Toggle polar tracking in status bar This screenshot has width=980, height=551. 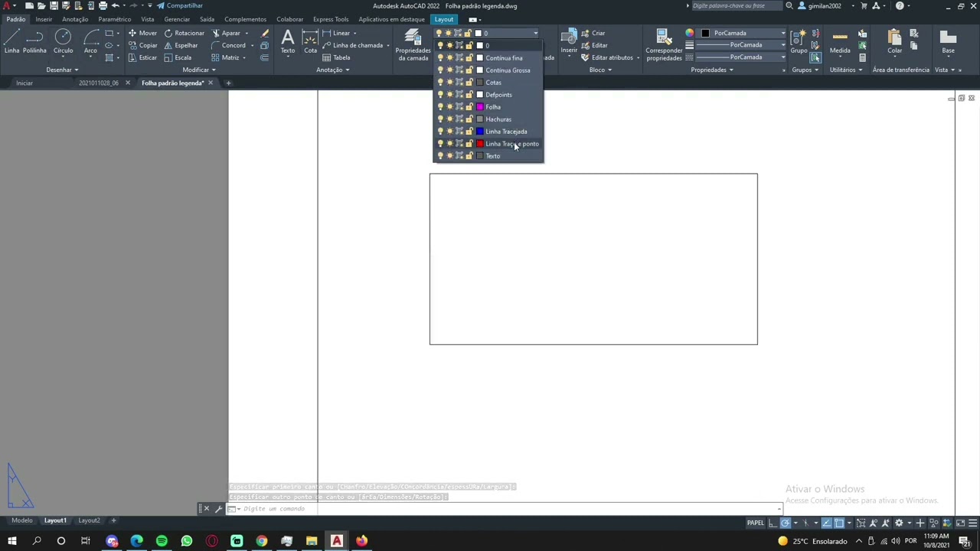pyautogui.click(x=785, y=523)
